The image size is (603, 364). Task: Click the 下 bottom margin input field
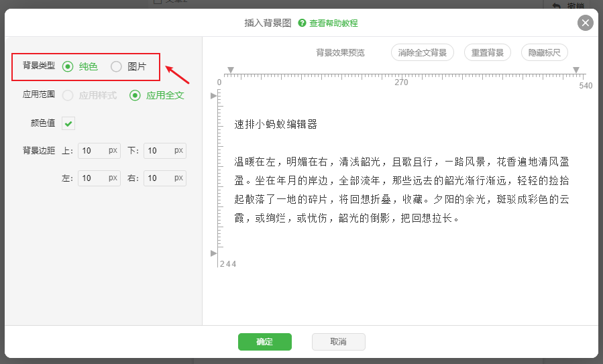[x=159, y=151]
